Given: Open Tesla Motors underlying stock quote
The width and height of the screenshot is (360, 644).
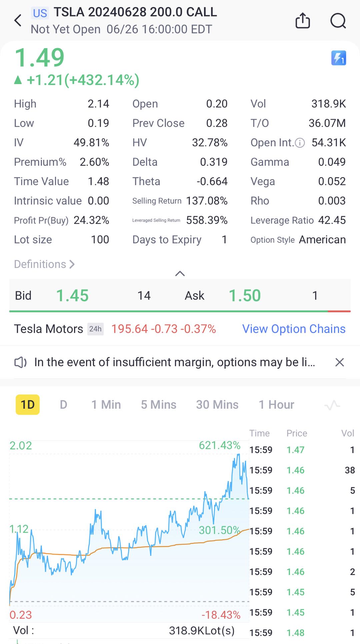Looking at the screenshot, I should click(x=49, y=329).
